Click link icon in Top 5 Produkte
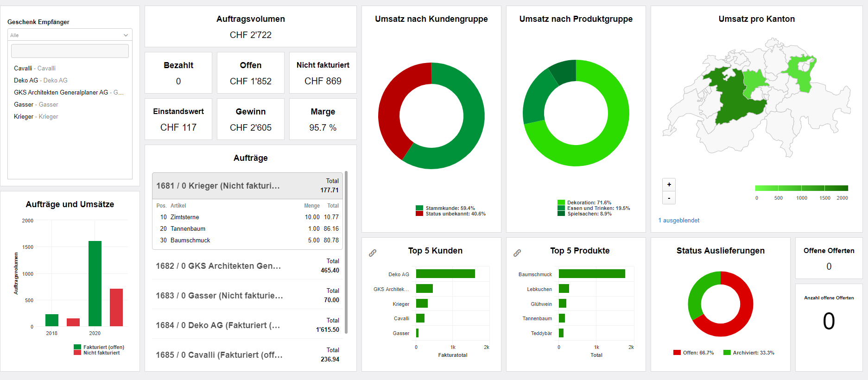Viewport: 868px width, 380px height. (517, 253)
